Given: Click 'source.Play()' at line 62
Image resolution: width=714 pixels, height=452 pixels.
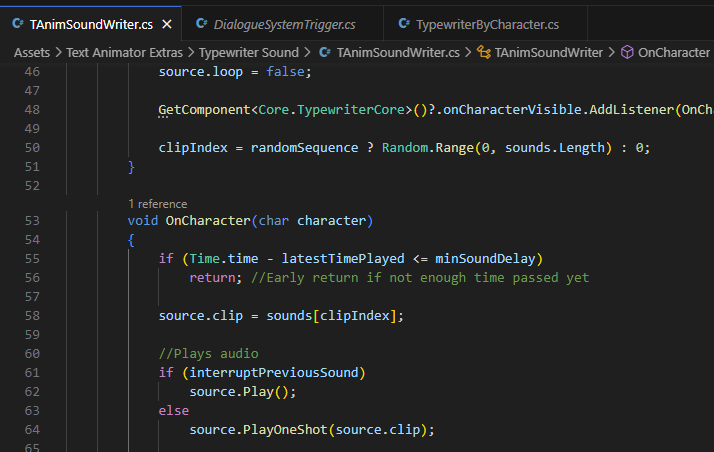Looking at the screenshot, I should coord(239,392).
